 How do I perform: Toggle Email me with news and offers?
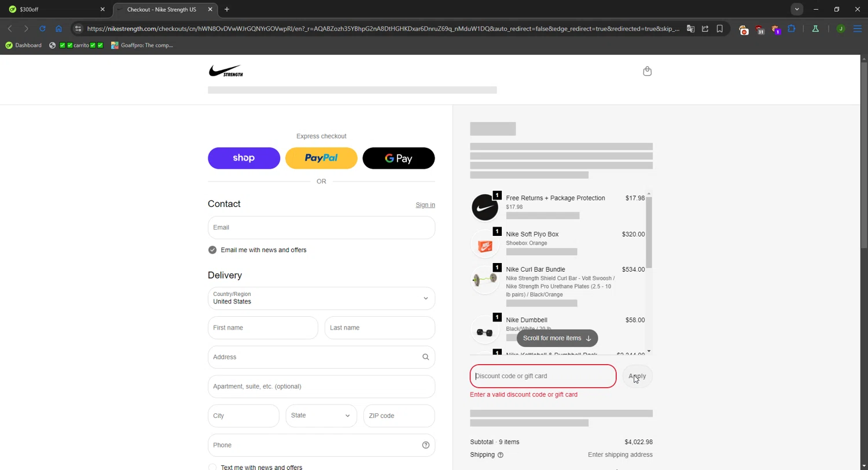click(x=212, y=250)
